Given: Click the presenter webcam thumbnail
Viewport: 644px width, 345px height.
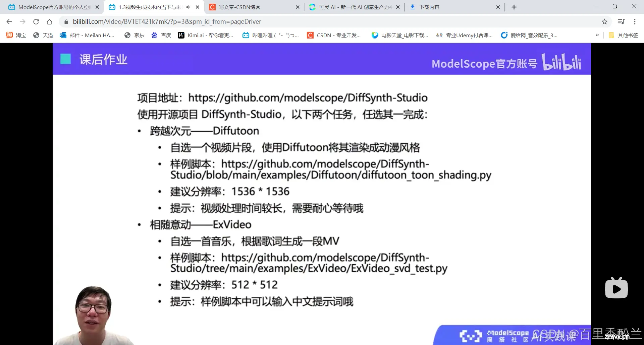Looking at the screenshot, I should (x=94, y=316).
